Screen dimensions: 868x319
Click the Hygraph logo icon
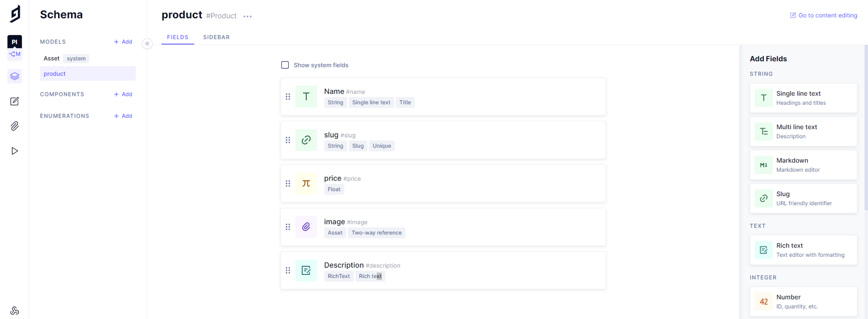pos(15,14)
